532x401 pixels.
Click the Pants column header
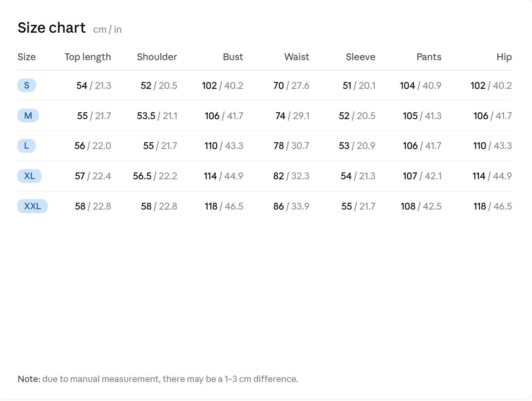click(429, 57)
